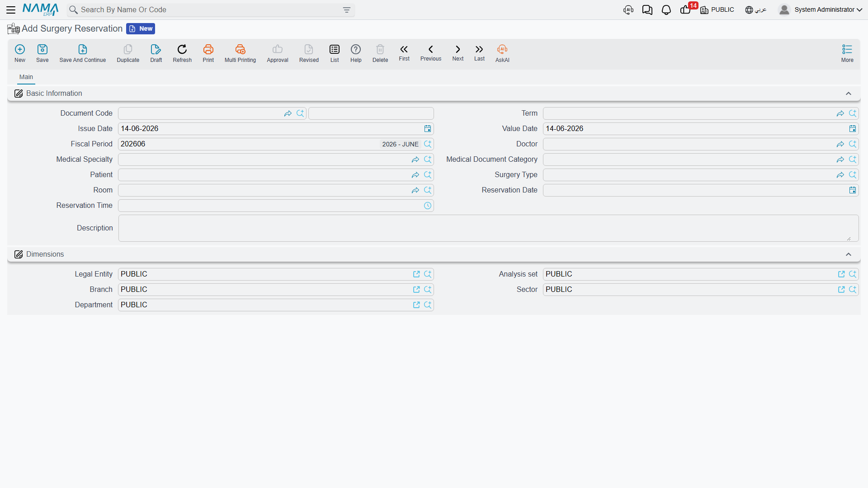Open the notifications bell
Image resolution: width=868 pixels, height=488 pixels.
[666, 10]
